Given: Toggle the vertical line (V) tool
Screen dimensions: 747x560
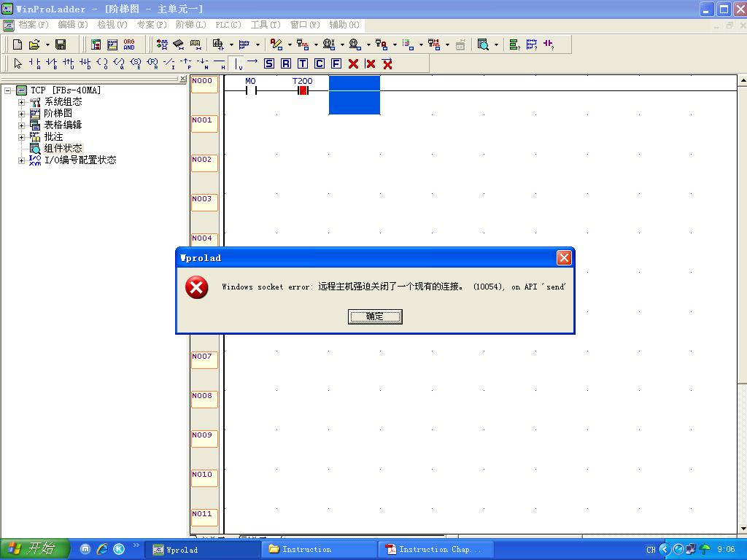Looking at the screenshot, I should pyautogui.click(x=236, y=64).
